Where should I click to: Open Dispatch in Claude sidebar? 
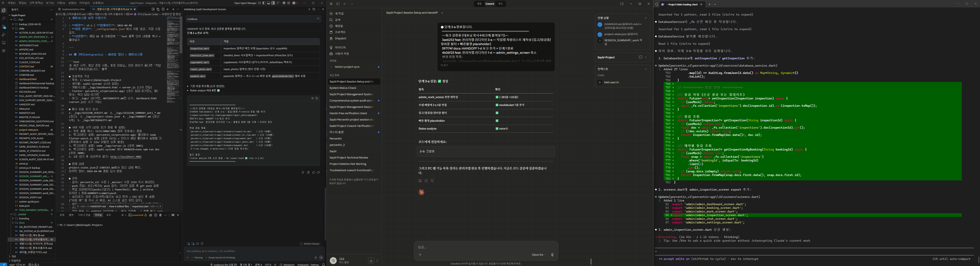[340, 39]
